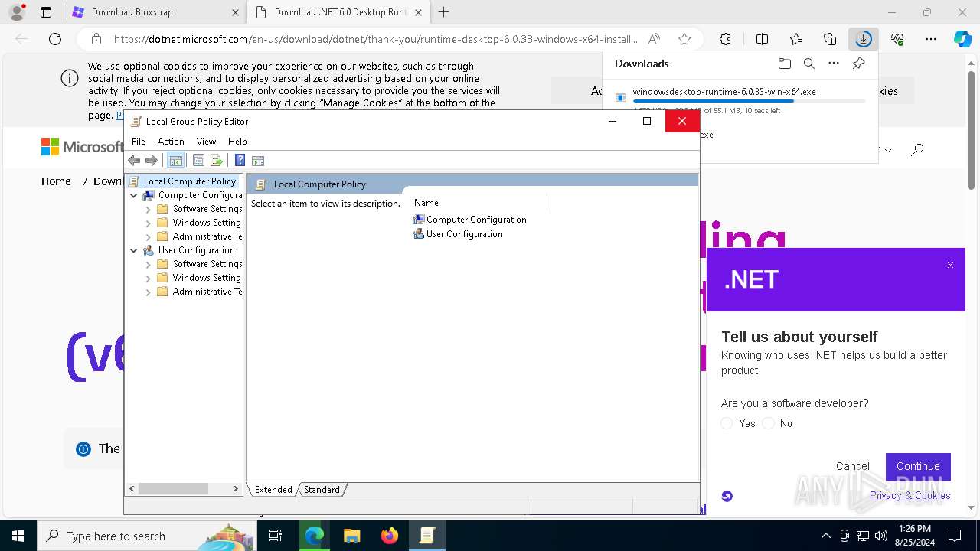Click the Microsoft site search magnifier

coord(917,149)
